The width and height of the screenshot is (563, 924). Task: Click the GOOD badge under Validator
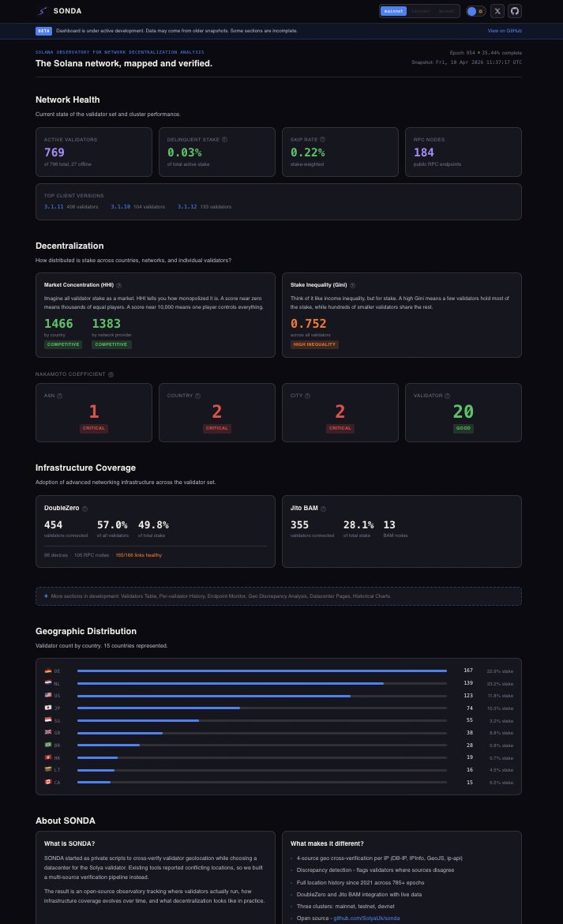pos(464,428)
